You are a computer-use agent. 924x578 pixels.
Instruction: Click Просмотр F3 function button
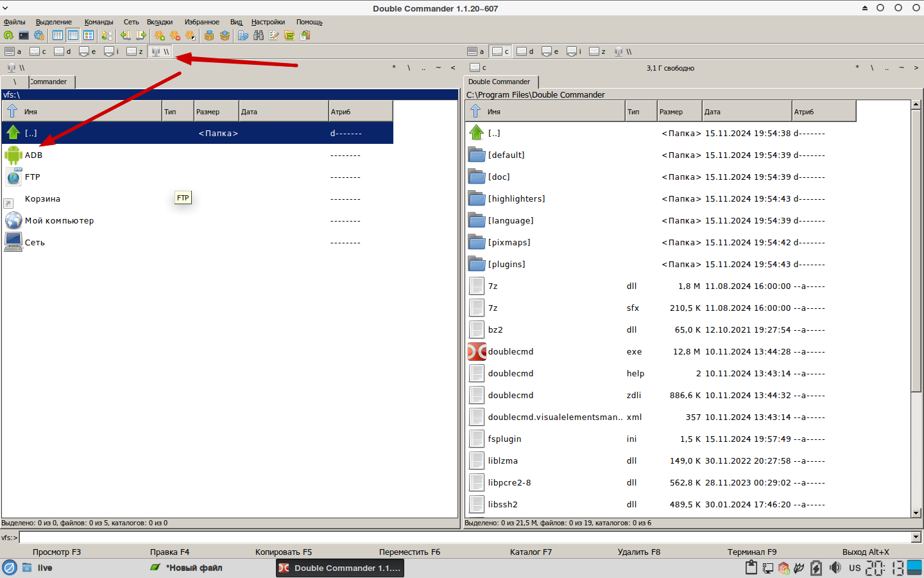pos(57,552)
